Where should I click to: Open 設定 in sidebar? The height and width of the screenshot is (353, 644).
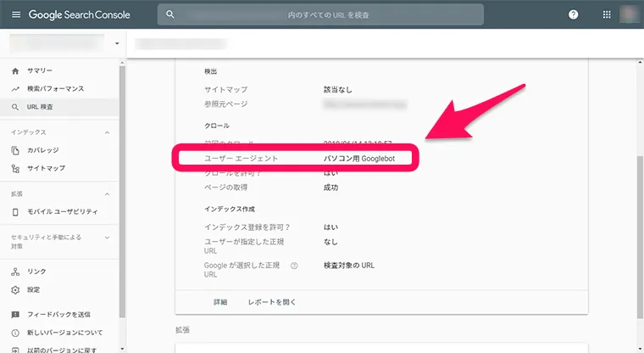(34, 289)
